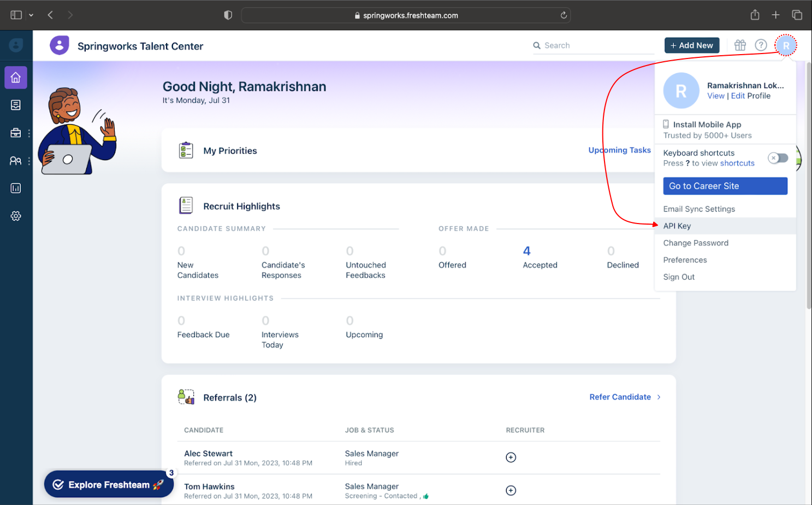
Task: Open the tasks list sidebar icon
Action: 16,105
